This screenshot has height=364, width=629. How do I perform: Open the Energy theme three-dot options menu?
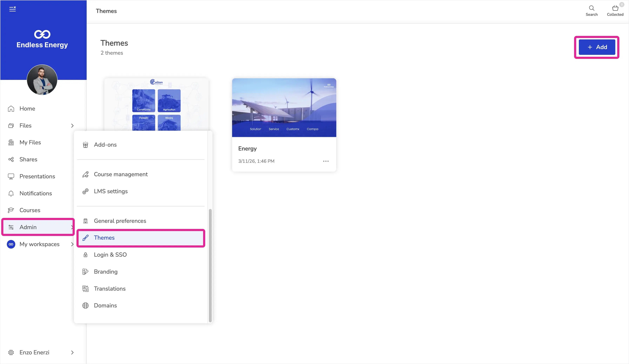(x=326, y=161)
